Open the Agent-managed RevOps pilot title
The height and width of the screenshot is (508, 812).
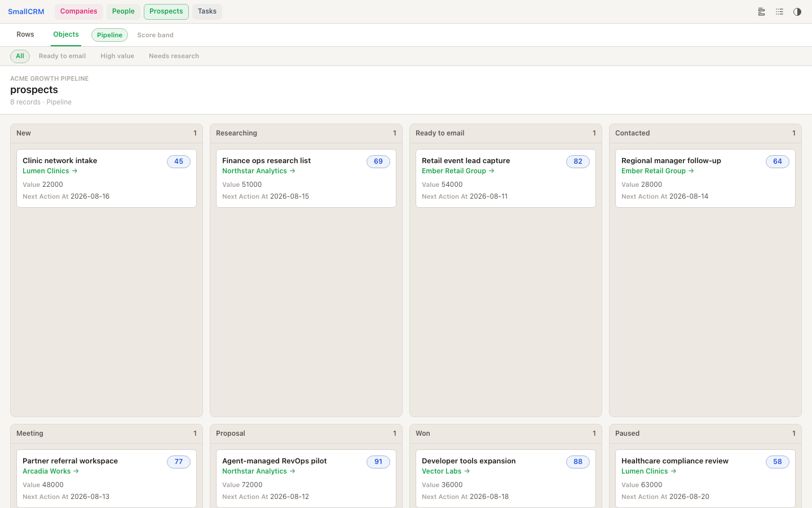click(275, 461)
